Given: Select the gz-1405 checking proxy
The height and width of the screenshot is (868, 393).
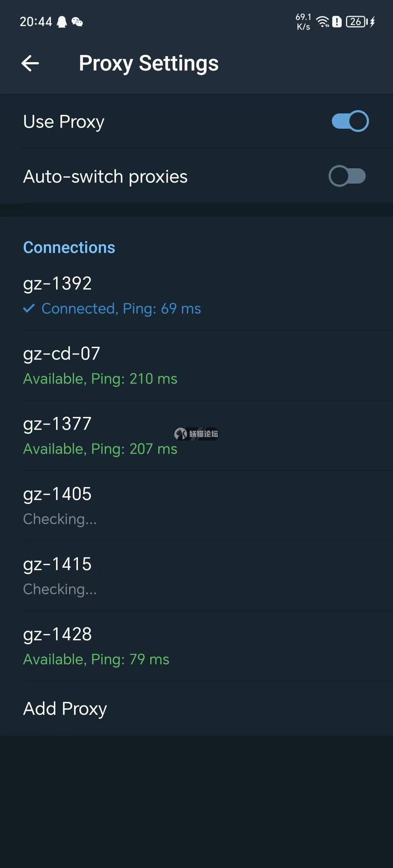Looking at the screenshot, I should click(196, 506).
